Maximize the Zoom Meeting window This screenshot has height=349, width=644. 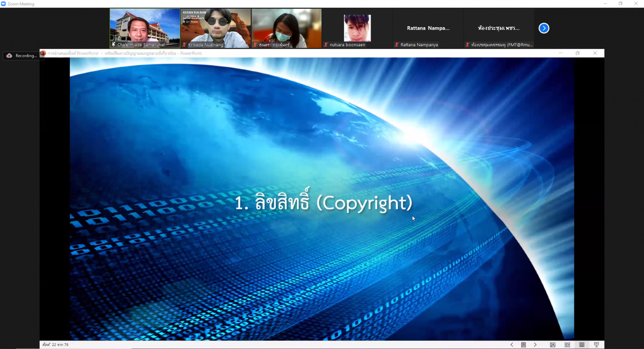pyautogui.click(x=620, y=3)
